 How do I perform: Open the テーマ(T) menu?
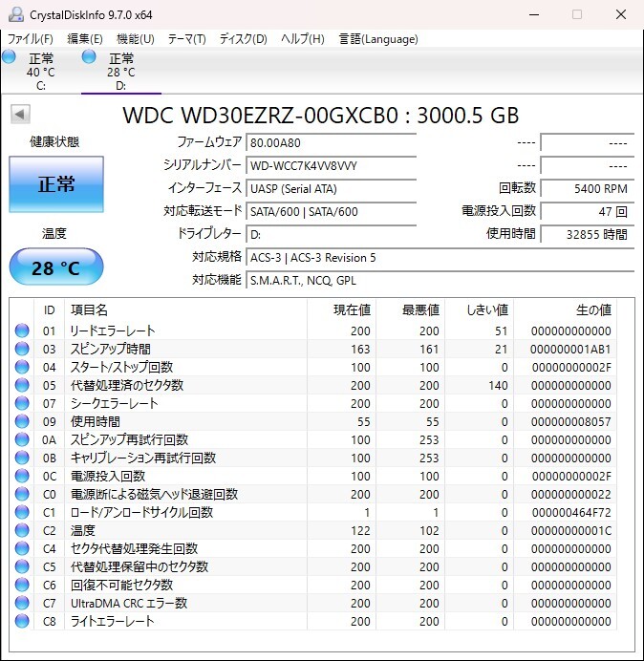tap(187, 39)
